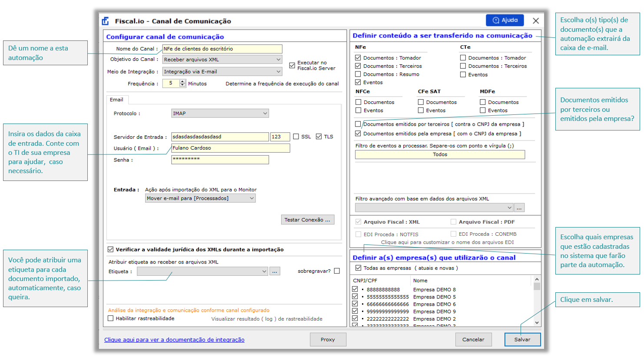Image resolution: width=644 pixels, height=358 pixels.
Task: Enable MDFe Eventos checkbox
Action: 482,110
